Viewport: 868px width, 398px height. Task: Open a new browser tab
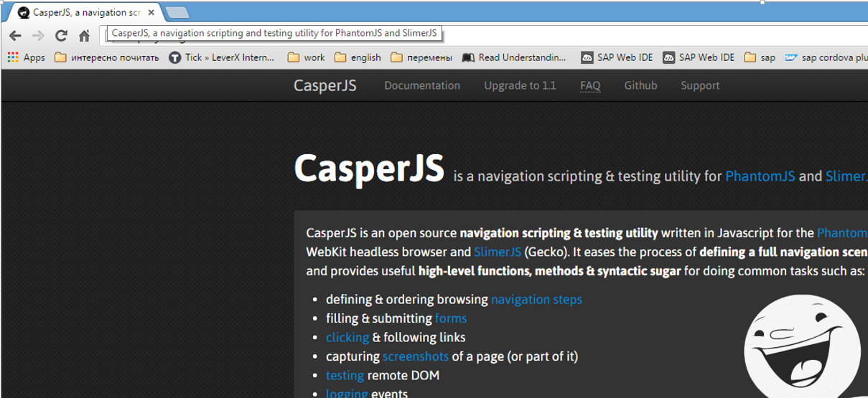(177, 12)
